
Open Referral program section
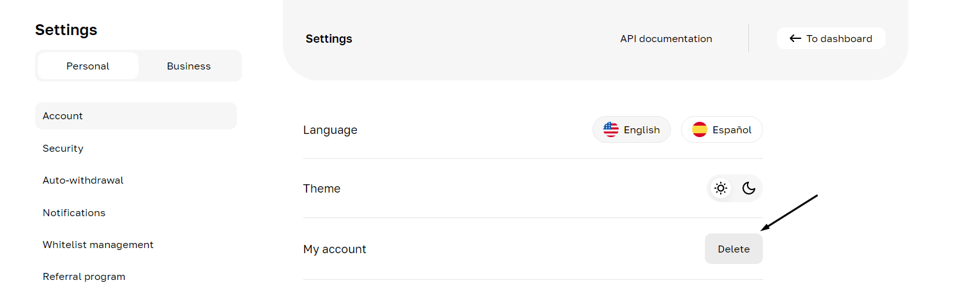[x=84, y=276]
